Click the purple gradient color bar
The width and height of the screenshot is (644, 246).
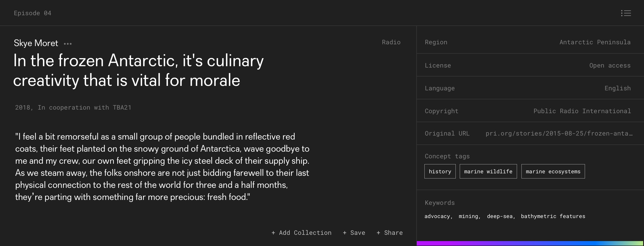click(x=530, y=243)
